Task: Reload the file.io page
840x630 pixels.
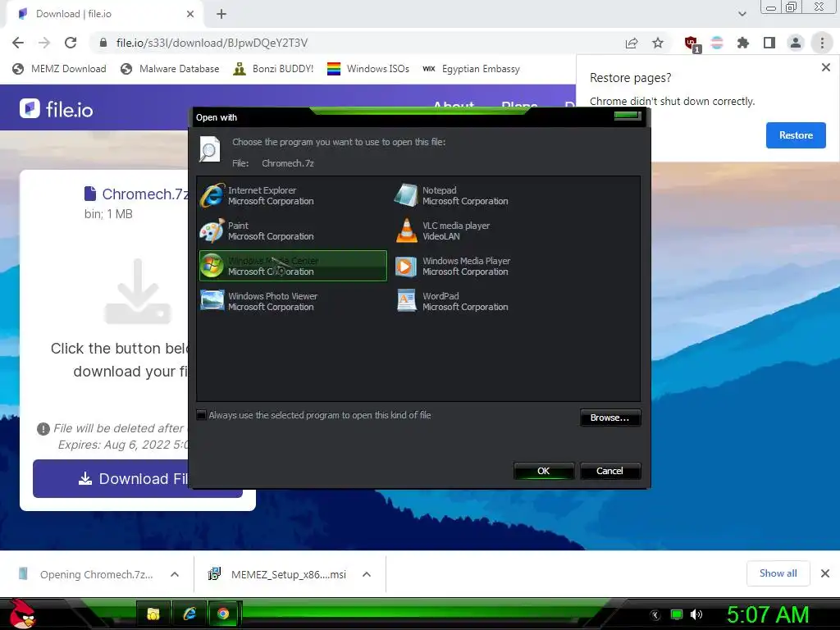Action: [71, 43]
